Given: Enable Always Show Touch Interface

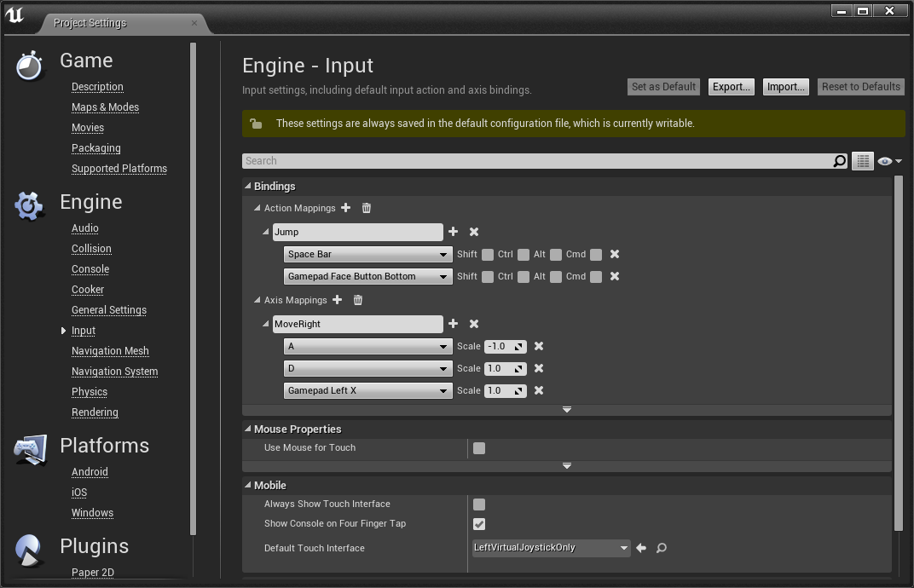Looking at the screenshot, I should tap(479, 504).
